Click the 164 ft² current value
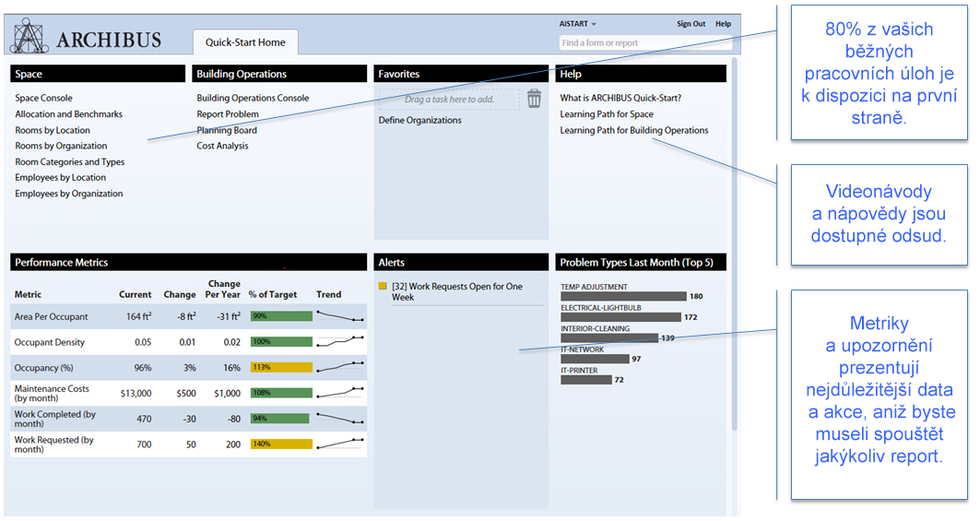 139,316
